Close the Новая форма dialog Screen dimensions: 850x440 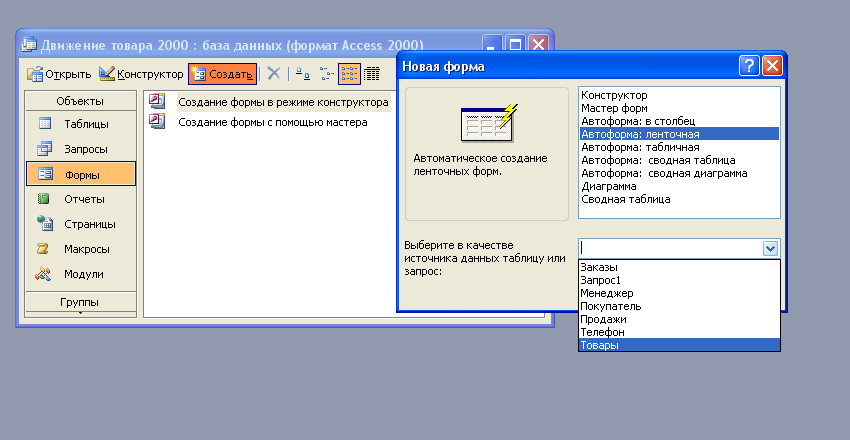click(x=772, y=67)
